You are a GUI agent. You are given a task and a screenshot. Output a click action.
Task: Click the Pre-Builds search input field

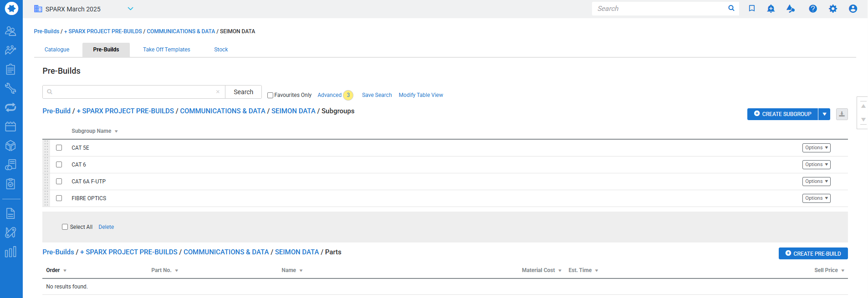tap(132, 92)
